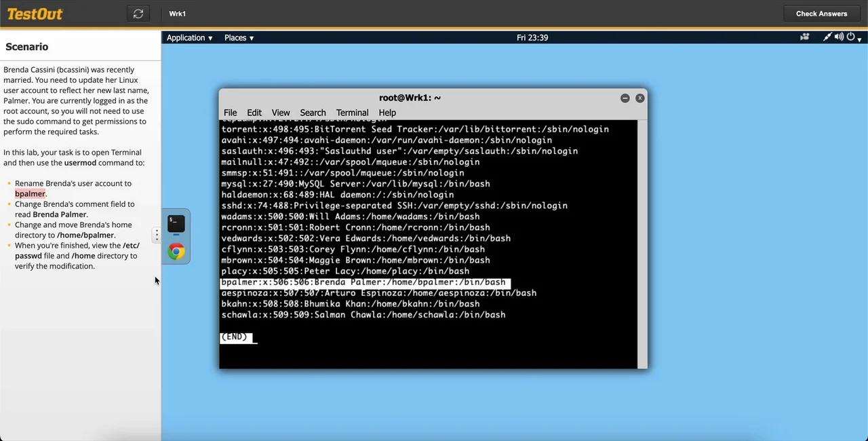Screen dimensions: 868x441
Task: Expand the Application menu
Action: pyautogui.click(x=189, y=37)
